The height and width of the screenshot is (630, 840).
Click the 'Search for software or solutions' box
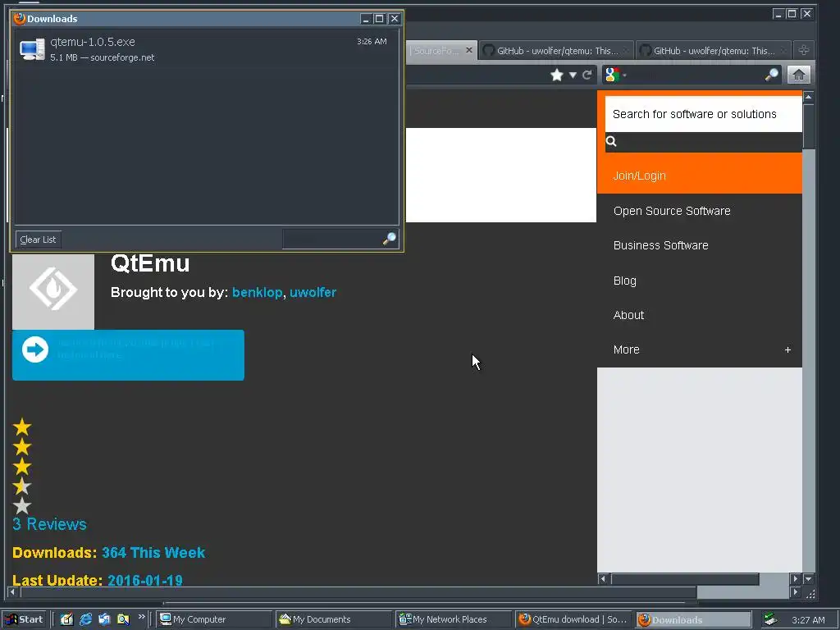coord(703,114)
